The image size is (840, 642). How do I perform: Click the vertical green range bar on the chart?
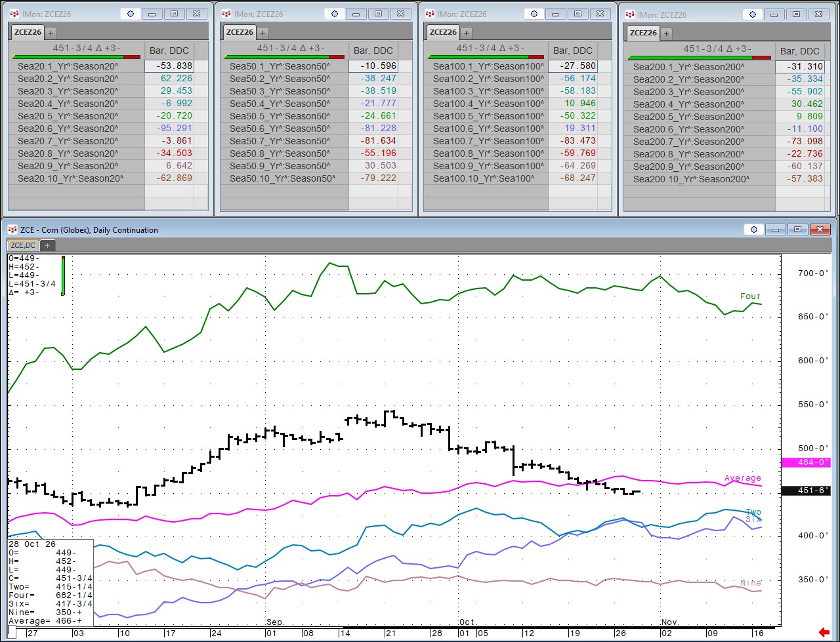tap(63, 276)
